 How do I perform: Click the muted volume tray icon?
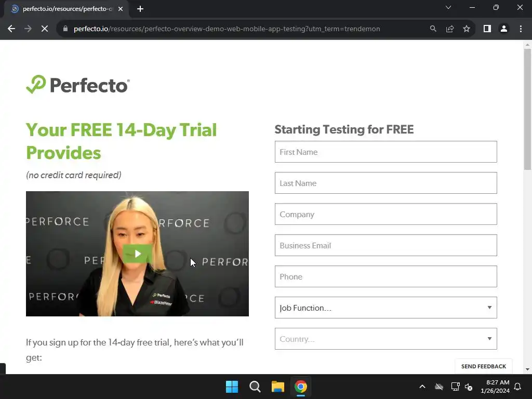click(469, 387)
